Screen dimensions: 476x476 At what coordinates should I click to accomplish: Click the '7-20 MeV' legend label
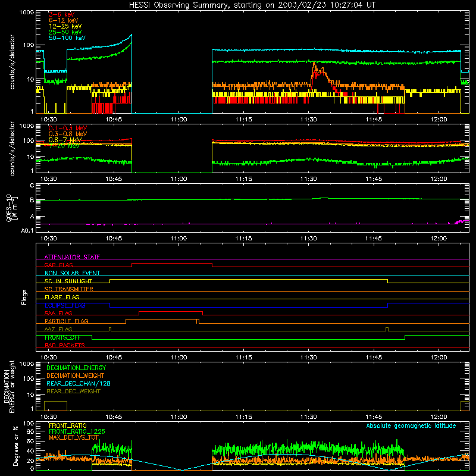tap(64, 146)
